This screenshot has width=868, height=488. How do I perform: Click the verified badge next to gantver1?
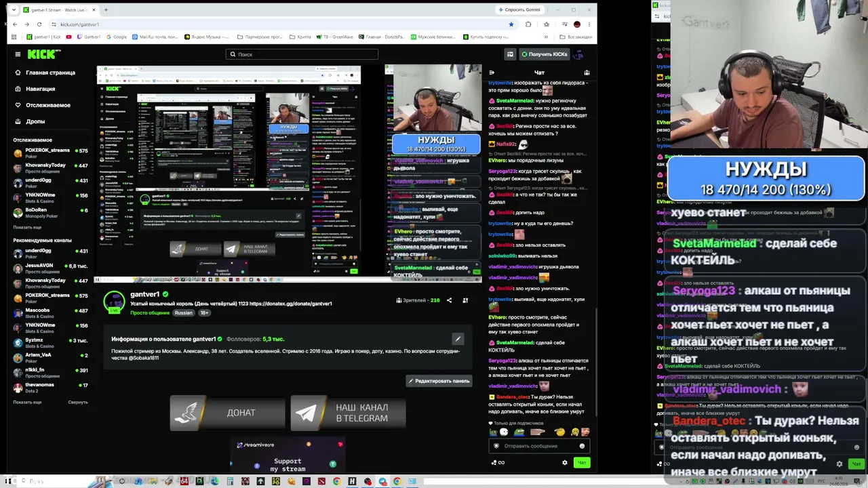coord(165,295)
